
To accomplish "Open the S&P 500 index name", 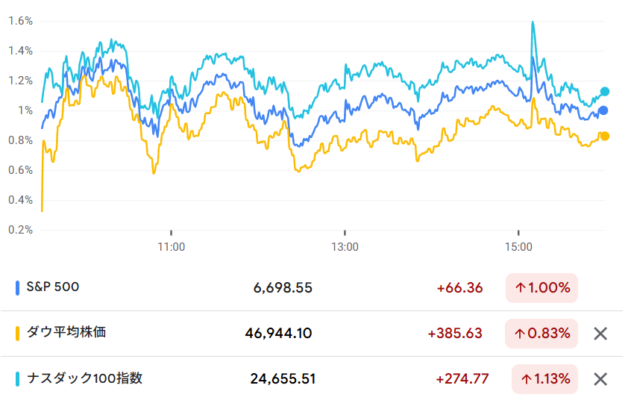I will pos(53,288).
